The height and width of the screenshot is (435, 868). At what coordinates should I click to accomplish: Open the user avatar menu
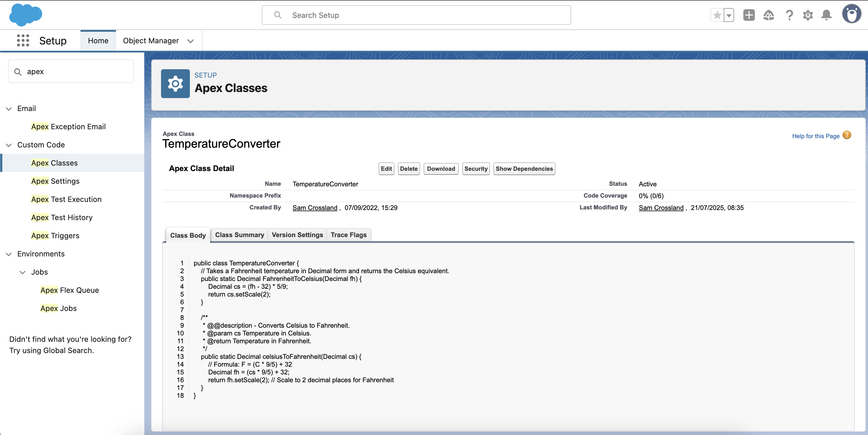(852, 14)
